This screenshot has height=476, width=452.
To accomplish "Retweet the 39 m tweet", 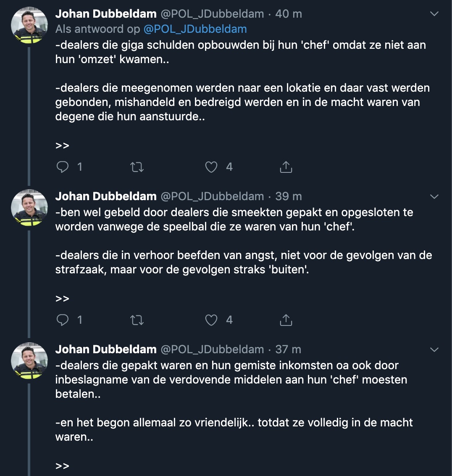I will (x=137, y=320).
